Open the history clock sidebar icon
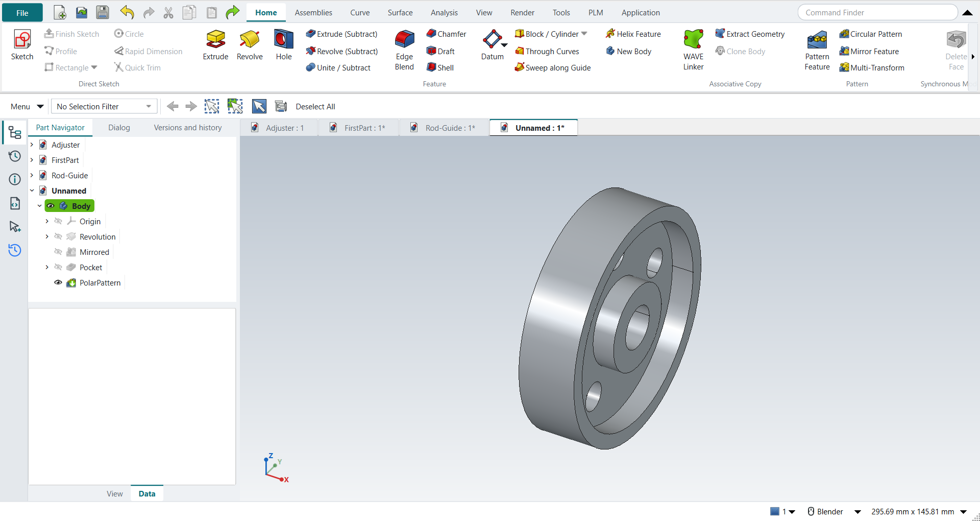This screenshot has width=980, height=521. [15, 156]
